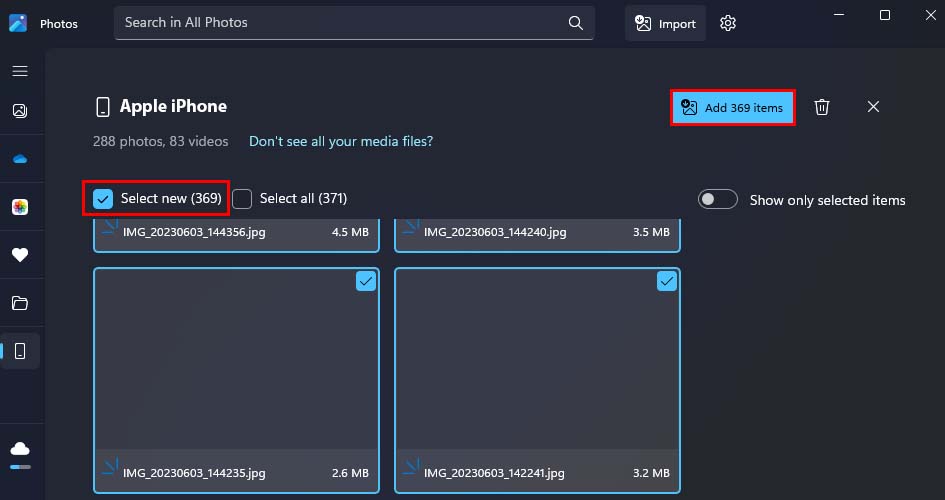Image resolution: width=945 pixels, height=500 pixels.
Task: Open OneDrive photos in sidebar
Action: pyautogui.click(x=20, y=159)
